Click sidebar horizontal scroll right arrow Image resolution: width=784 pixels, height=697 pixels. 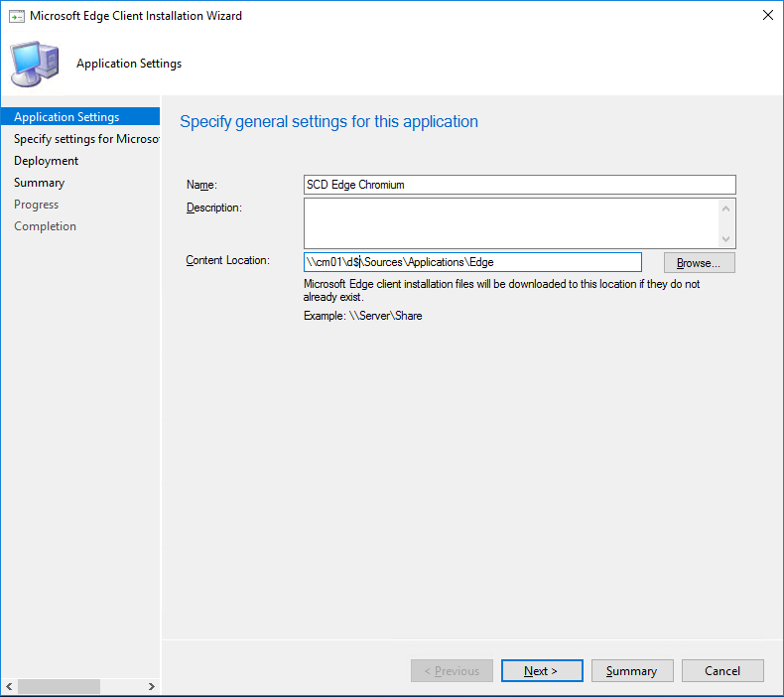151,686
